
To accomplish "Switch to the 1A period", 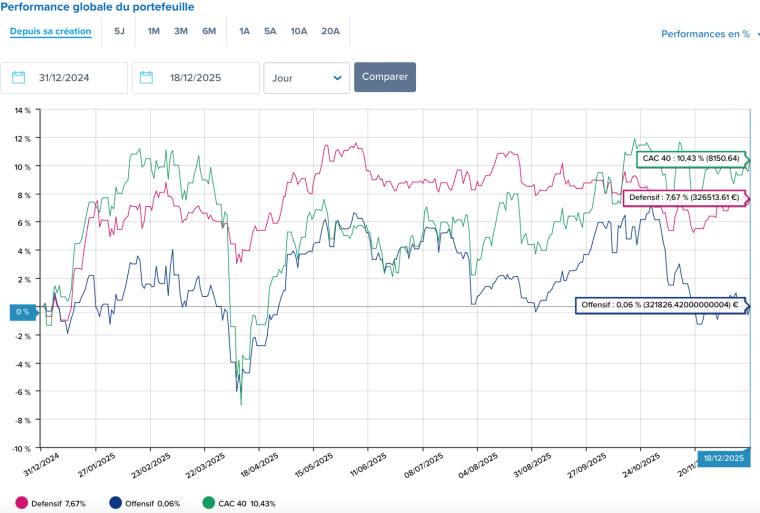I will click(x=244, y=31).
